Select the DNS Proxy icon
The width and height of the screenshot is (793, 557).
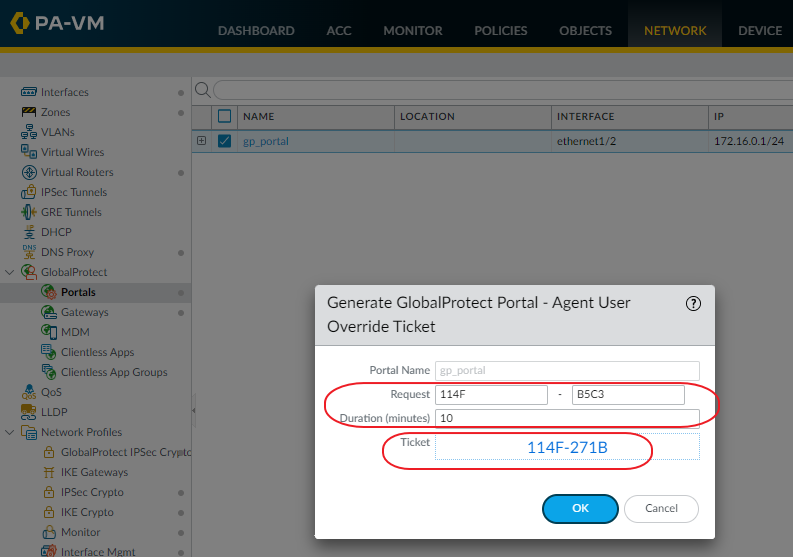click(29, 252)
